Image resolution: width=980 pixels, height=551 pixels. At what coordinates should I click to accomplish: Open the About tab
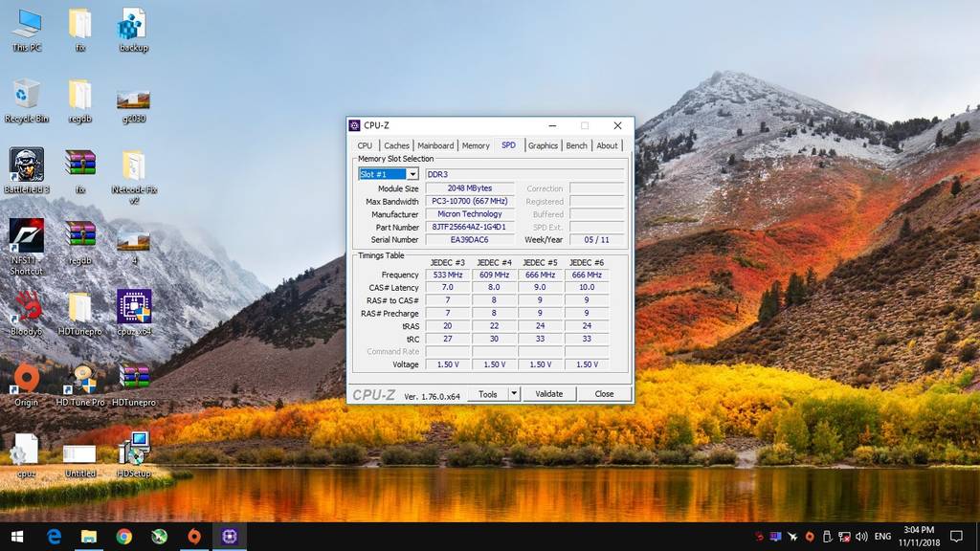coord(607,145)
